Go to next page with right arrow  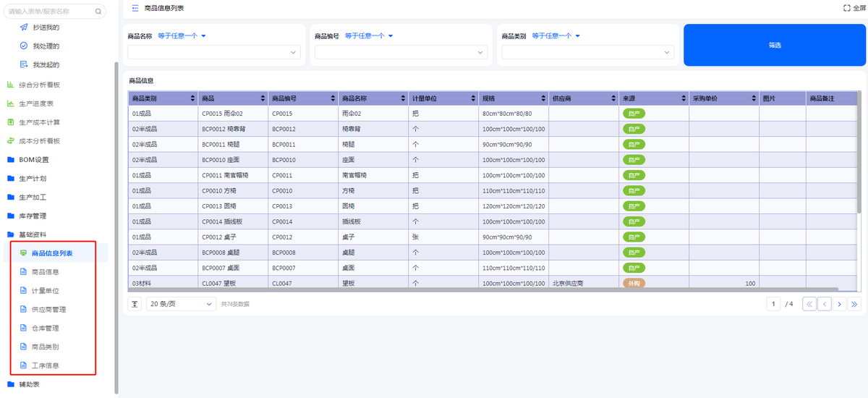coord(839,304)
